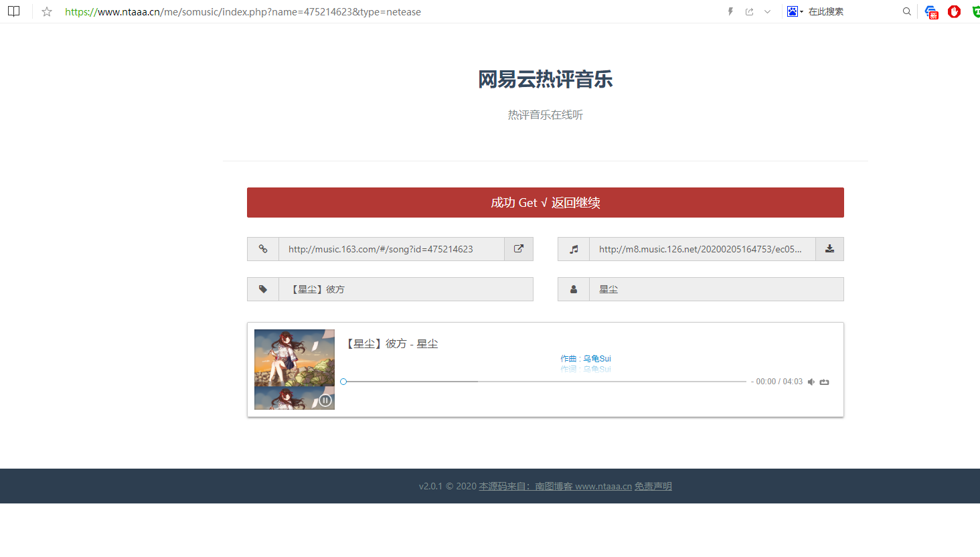The image size is (980, 557).
Task: Click the chain link icon beside song URL
Action: coord(263,249)
